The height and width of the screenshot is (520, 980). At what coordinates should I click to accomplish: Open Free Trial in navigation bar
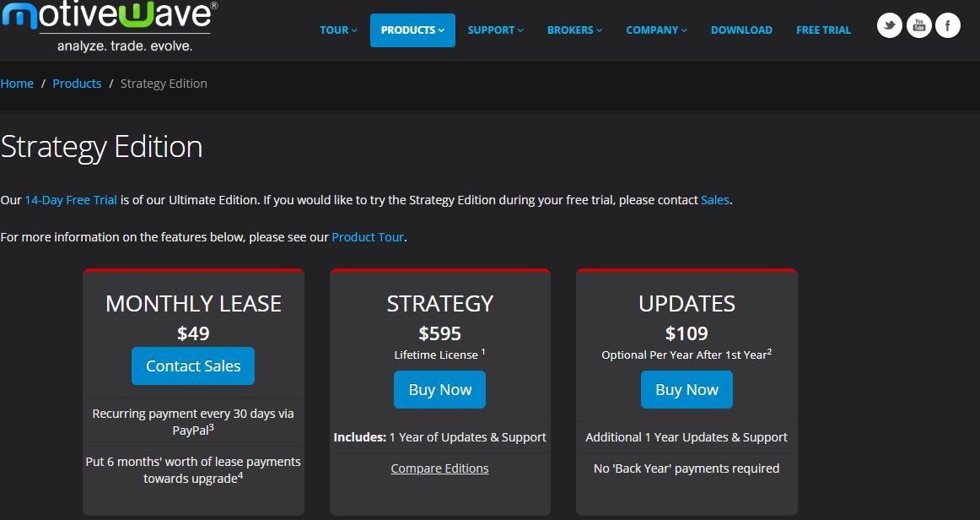pos(823,30)
